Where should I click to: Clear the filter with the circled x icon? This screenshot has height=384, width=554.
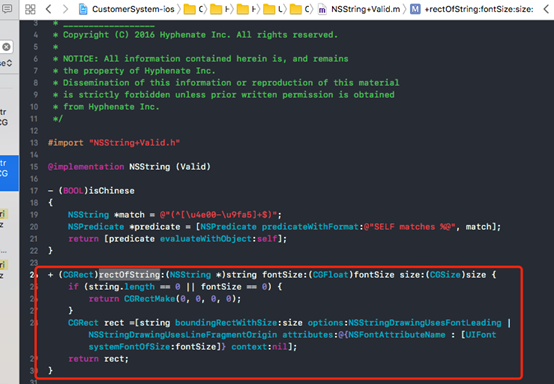[6, 47]
